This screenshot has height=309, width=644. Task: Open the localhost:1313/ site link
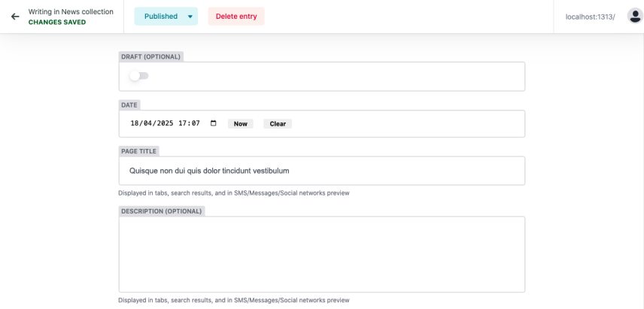click(590, 17)
